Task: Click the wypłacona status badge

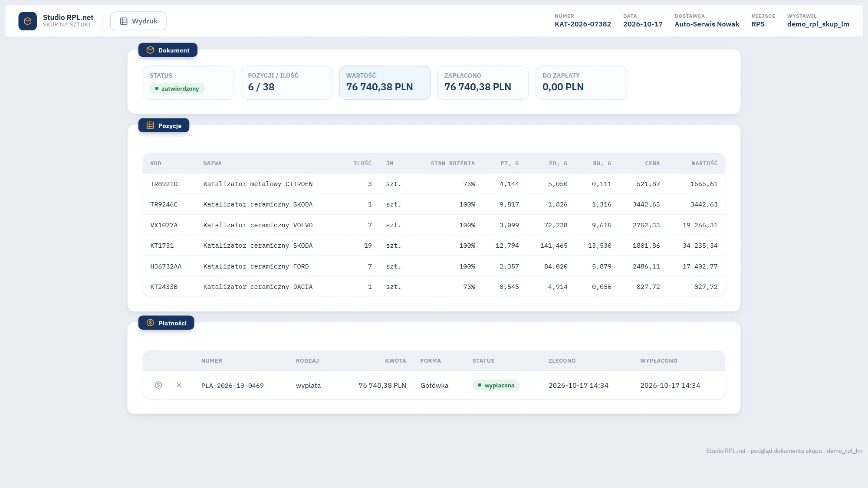Action: click(x=496, y=385)
